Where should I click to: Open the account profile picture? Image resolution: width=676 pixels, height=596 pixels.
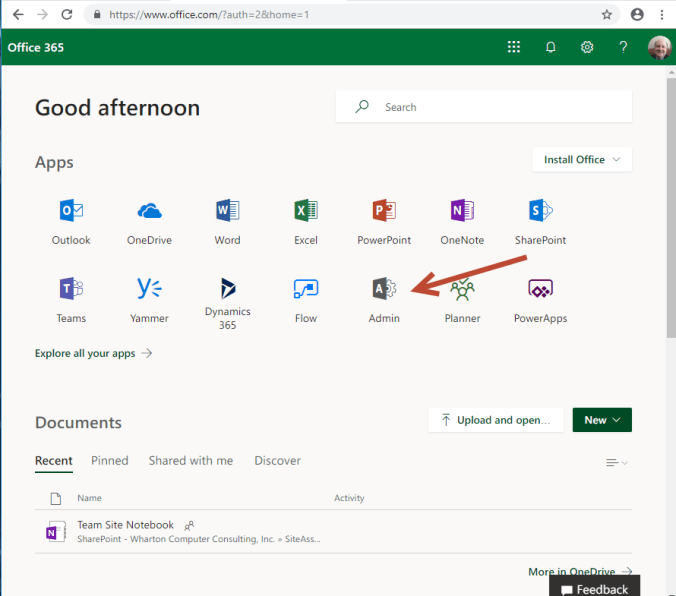[660, 47]
